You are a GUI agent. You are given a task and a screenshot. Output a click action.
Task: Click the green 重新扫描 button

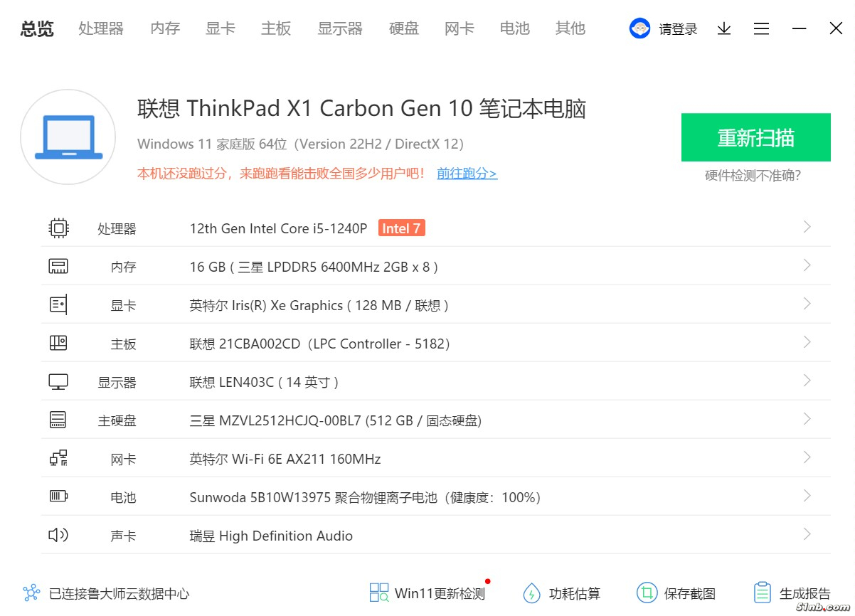point(756,137)
